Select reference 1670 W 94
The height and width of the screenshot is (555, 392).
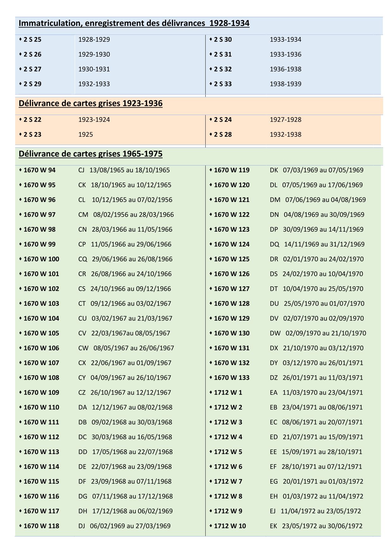39,170
